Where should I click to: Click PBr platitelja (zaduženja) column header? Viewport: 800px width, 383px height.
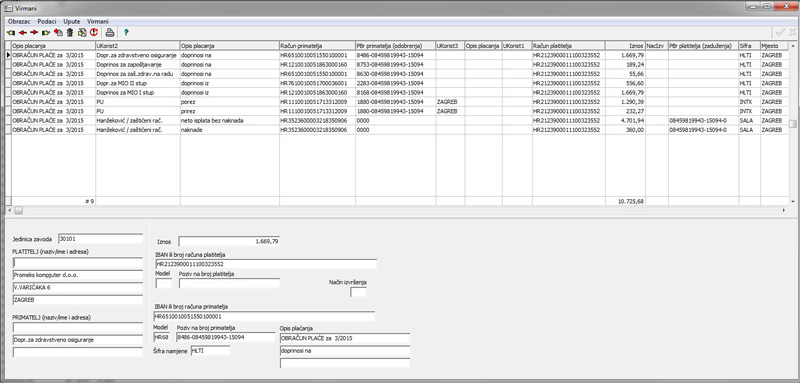(x=703, y=46)
